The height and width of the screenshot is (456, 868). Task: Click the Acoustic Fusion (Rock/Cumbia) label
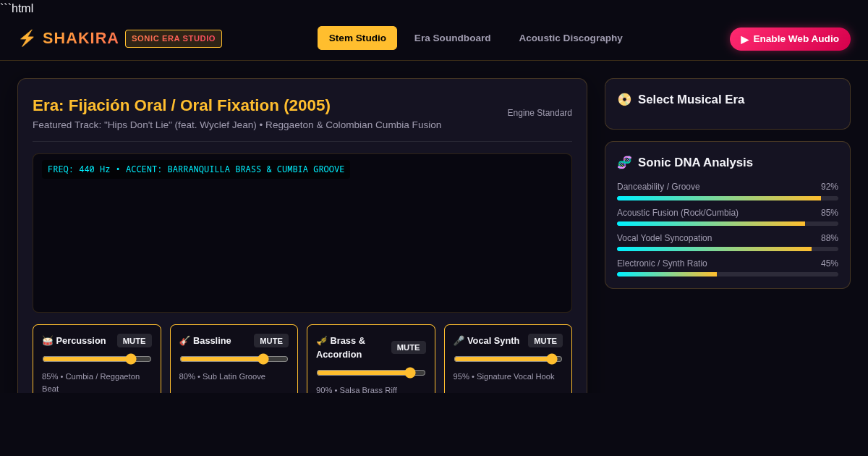pyautogui.click(x=678, y=213)
